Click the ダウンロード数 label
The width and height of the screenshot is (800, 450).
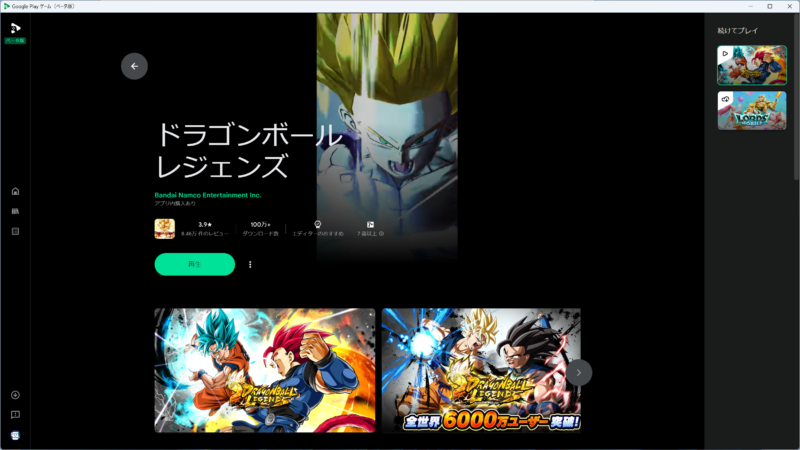[260, 234]
